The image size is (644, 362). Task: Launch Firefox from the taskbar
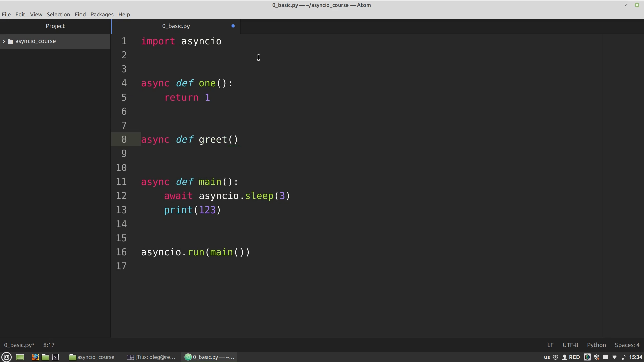coord(35,357)
